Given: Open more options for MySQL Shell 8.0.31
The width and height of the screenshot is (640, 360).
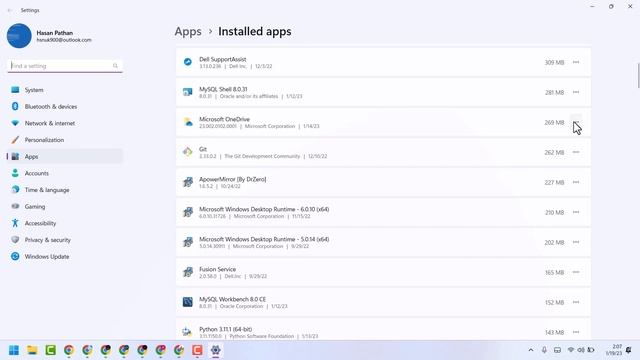Looking at the screenshot, I should click(x=576, y=92).
